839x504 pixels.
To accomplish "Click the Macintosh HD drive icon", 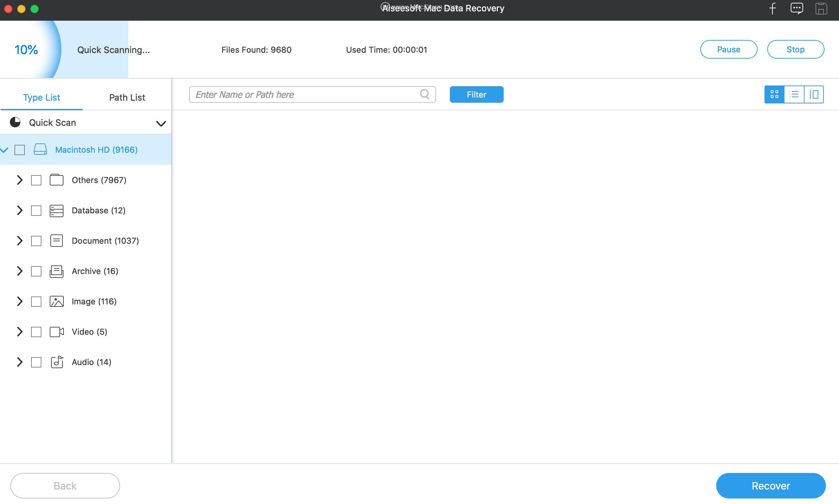I will [x=40, y=150].
